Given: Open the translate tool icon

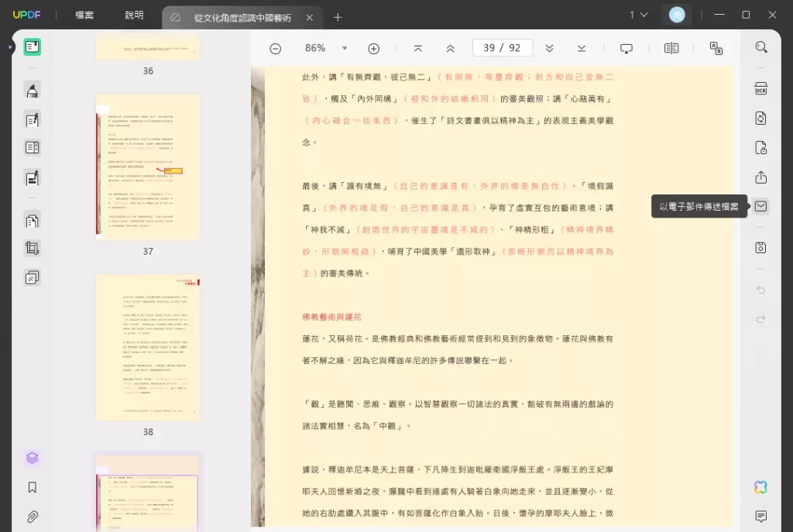Looking at the screenshot, I should point(716,49).
